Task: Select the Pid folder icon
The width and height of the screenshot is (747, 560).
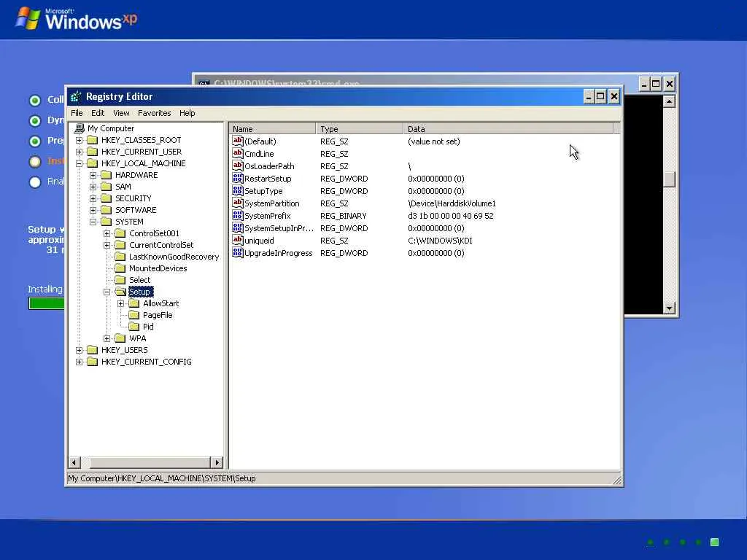Action: [134, 327]
